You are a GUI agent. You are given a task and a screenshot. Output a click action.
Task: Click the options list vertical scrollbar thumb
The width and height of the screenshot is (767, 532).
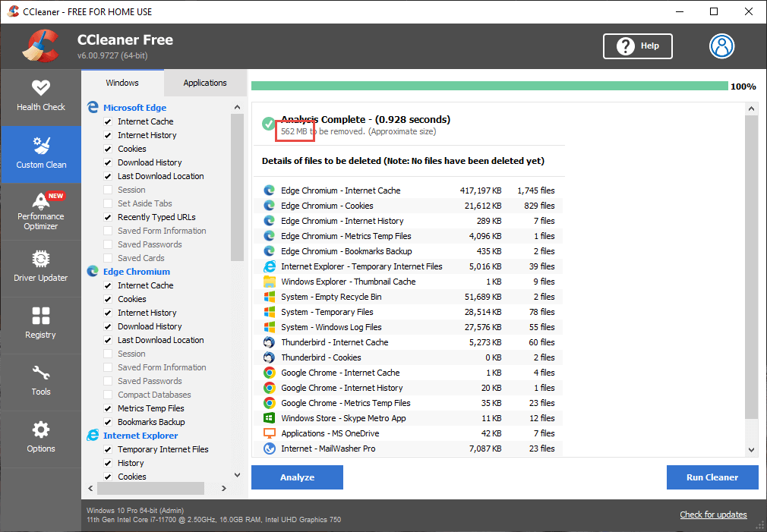tap(237, 187)
